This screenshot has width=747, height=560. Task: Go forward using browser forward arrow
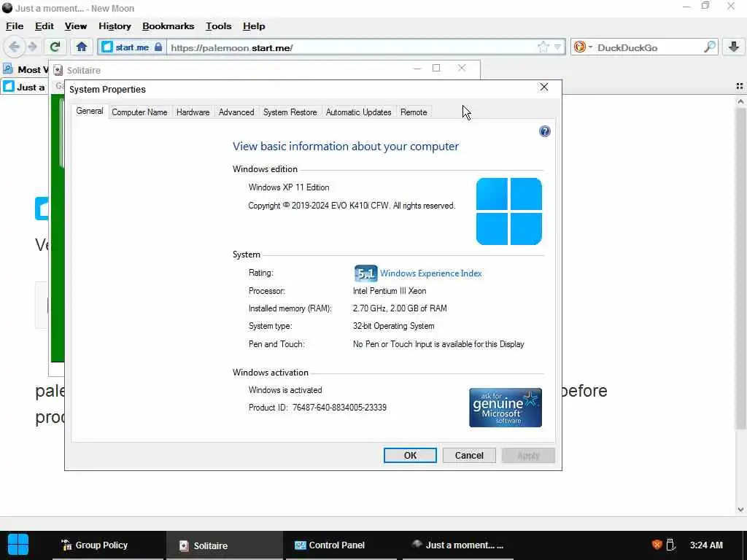coord(32,47)
